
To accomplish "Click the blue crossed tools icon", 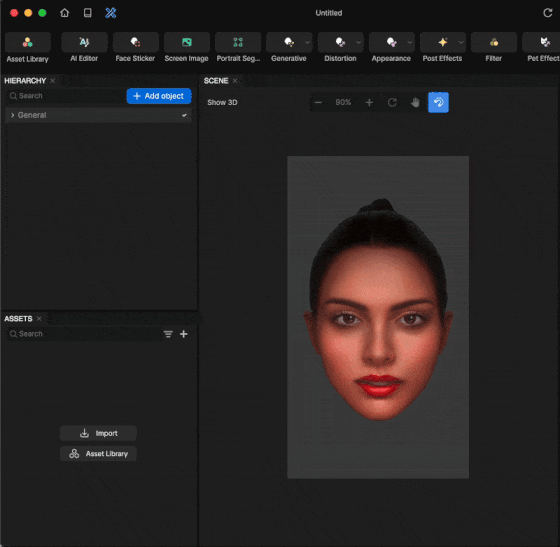I will click(x=111, y=13).
